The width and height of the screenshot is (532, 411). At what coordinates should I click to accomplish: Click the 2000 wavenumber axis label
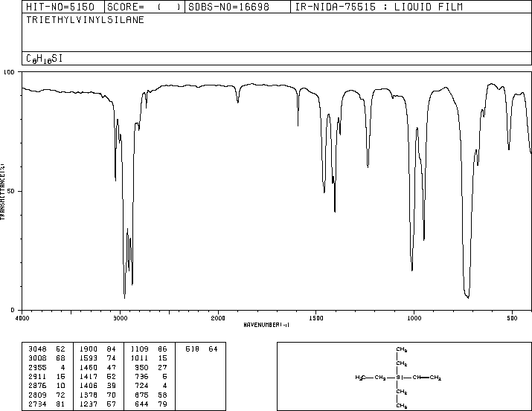pos(218,318)
